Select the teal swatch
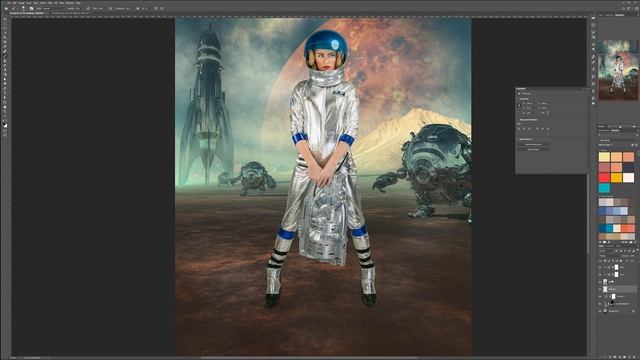 coord(604,188)
